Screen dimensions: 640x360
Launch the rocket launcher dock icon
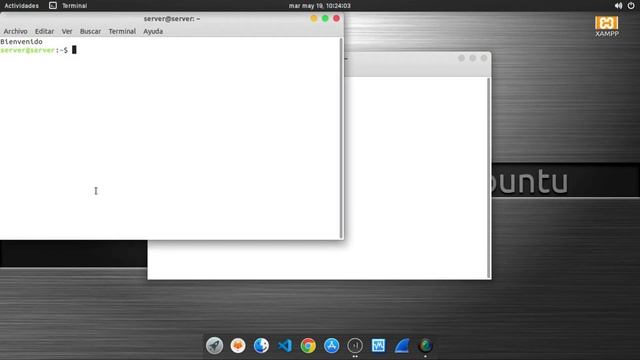(x=214, y=346)
